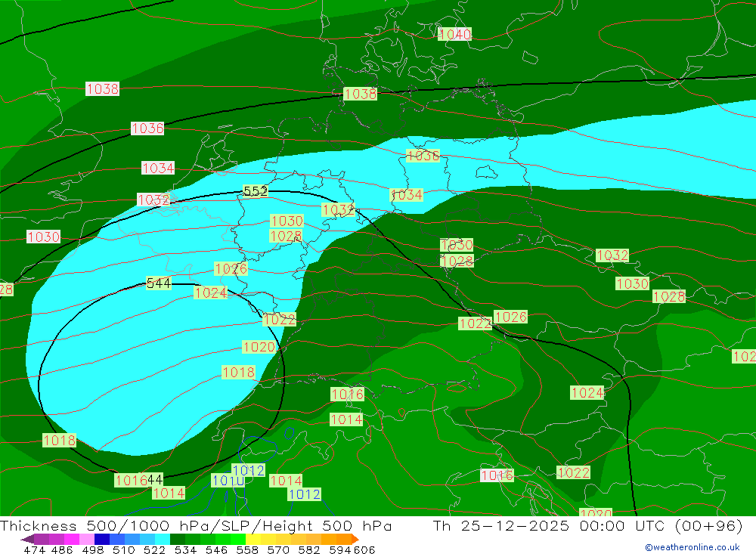This screenshot has height=554, width=756.
Task: Click the '1016' label on white background
Action: tap(497, 475)
